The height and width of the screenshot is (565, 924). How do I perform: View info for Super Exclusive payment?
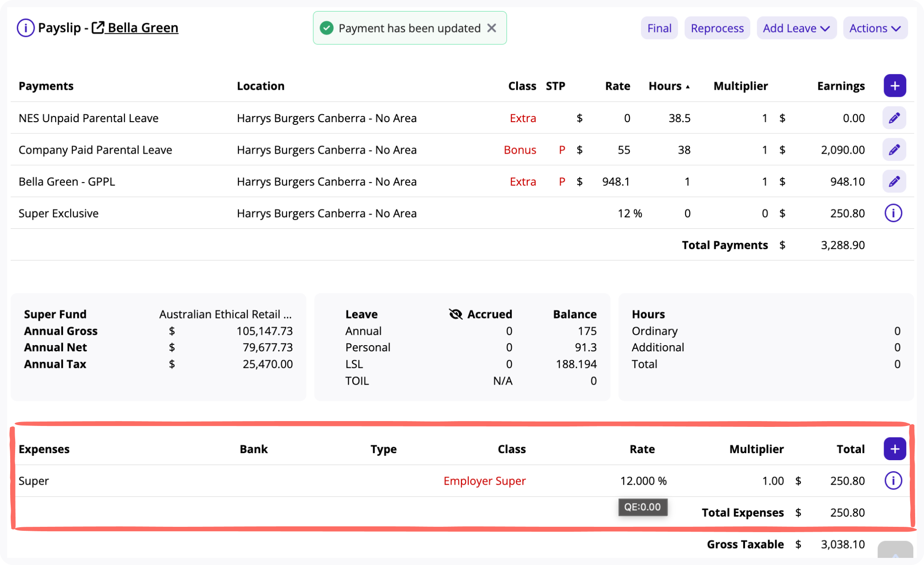coord(893,213)
